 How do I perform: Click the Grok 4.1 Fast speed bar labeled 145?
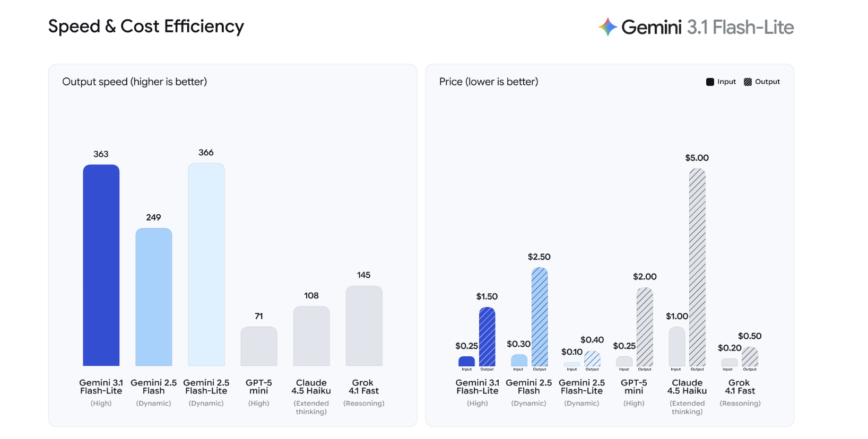tap(364, 326)
